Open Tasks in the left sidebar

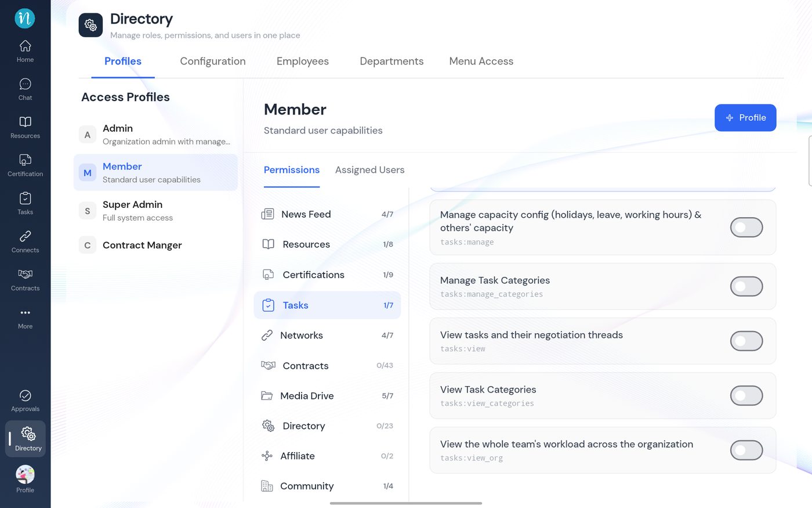tap(25, 204)
